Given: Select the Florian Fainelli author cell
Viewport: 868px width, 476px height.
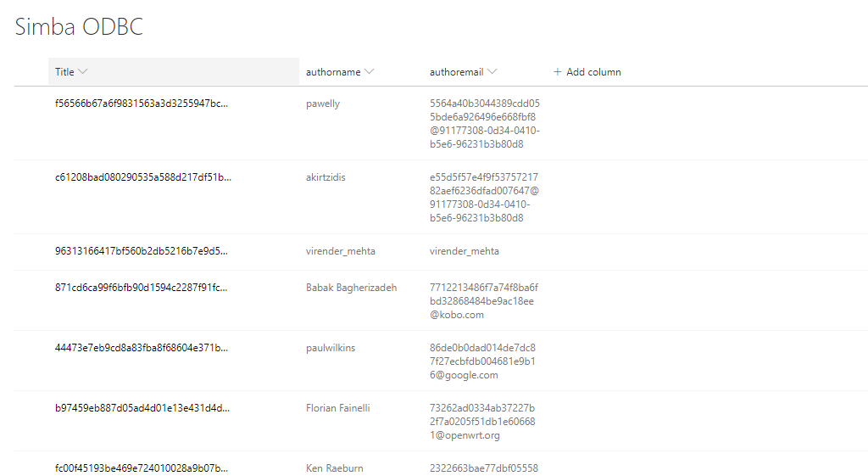Looking at the screenshot, I should point(337,408).
